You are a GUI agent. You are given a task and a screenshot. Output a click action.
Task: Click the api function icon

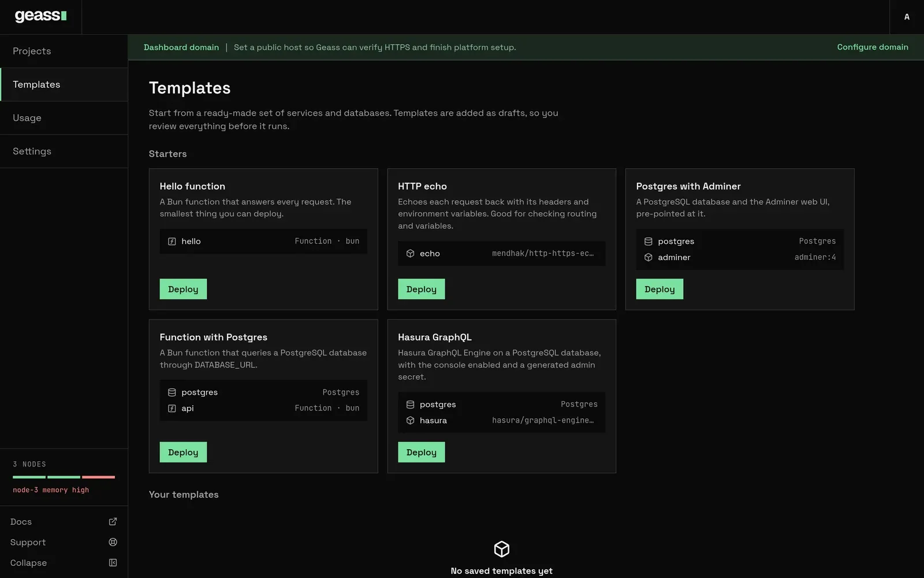point(172,409)
